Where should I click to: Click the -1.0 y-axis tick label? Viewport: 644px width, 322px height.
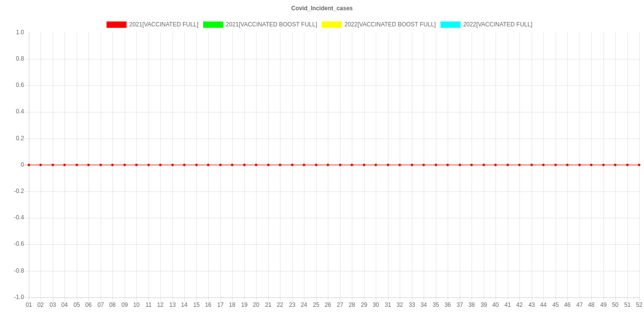click(x=19, y=297)
